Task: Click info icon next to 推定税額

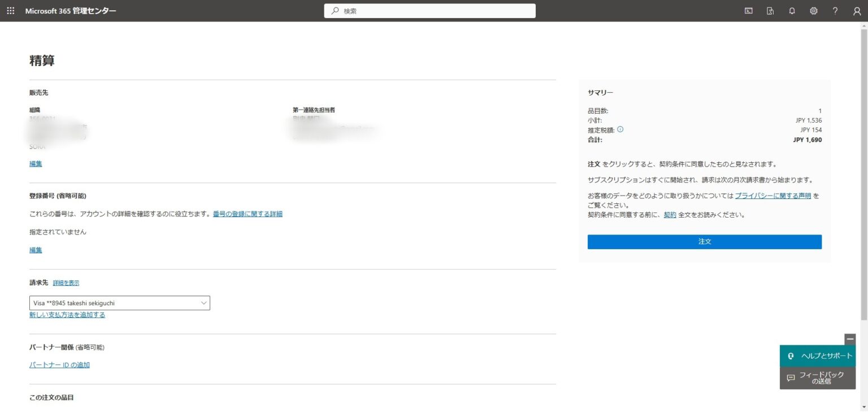Action: [620, 129]
